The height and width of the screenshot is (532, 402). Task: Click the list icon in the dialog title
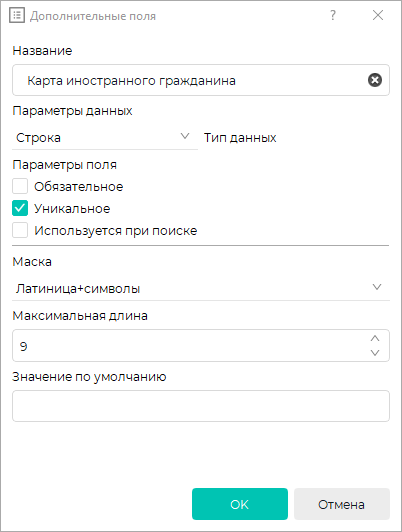coord(17,15)
